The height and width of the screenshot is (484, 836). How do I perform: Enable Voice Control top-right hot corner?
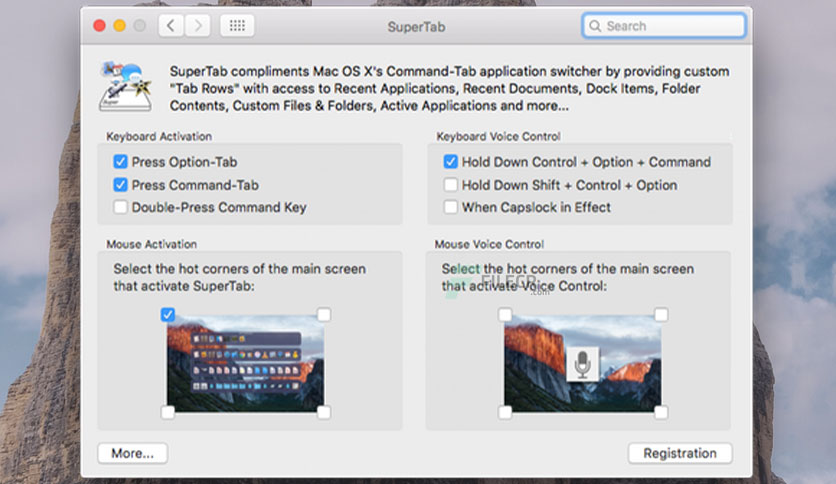click(661, 314)
